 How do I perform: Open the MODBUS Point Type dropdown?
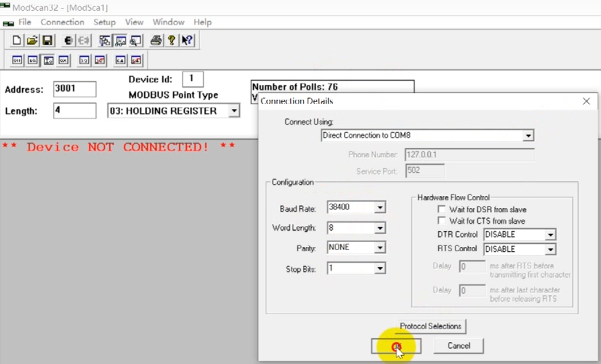(234, 111)
